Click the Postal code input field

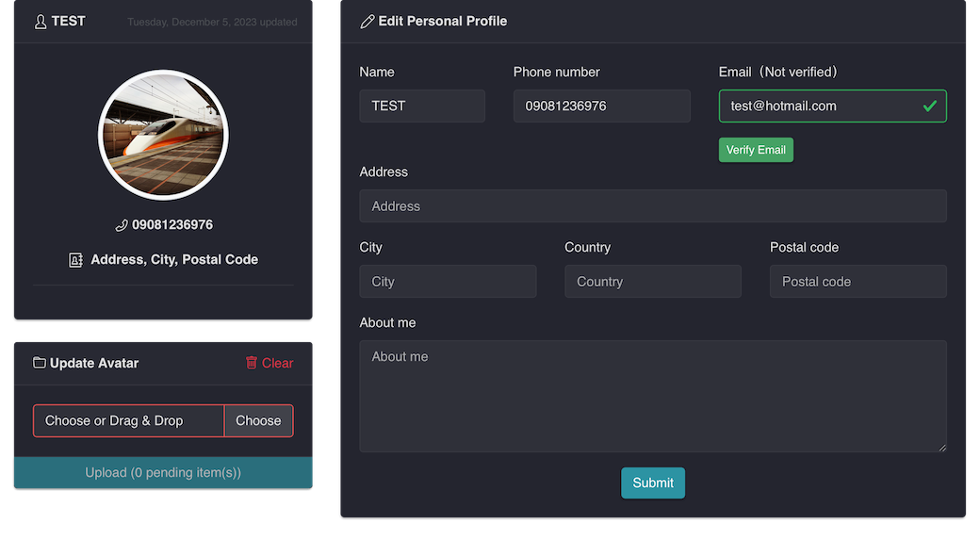click(858, 281)
